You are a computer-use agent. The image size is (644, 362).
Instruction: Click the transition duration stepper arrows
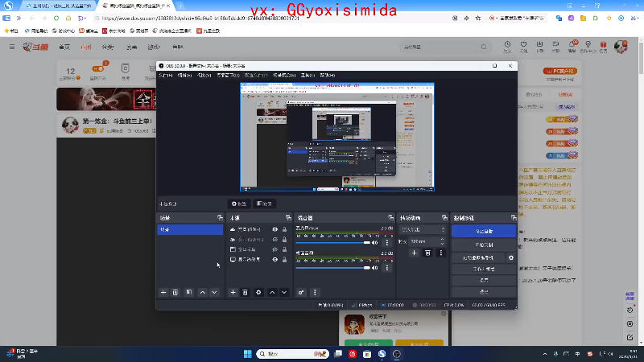pos(442,241)
